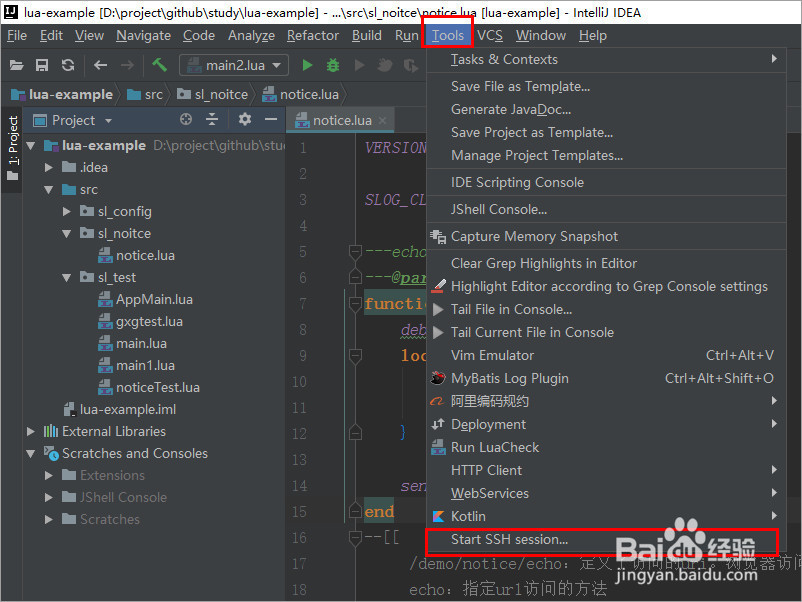This screenshot has height=602, width=802.
Task: Expand the .idea folder
Action: point(48,167)
